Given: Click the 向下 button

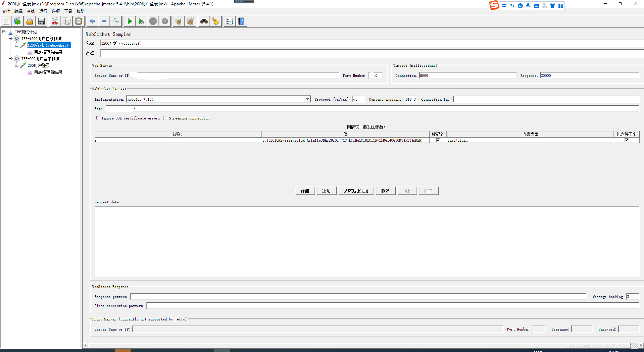Looking at the screenshot, I should pos(429,191).
